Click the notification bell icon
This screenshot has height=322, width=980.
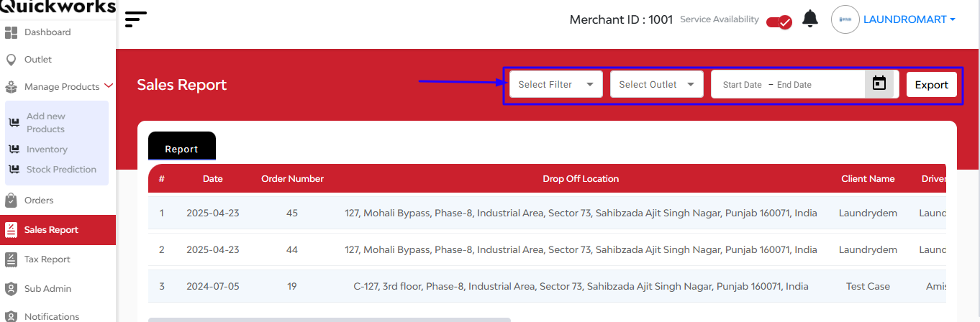click(810, 19)
